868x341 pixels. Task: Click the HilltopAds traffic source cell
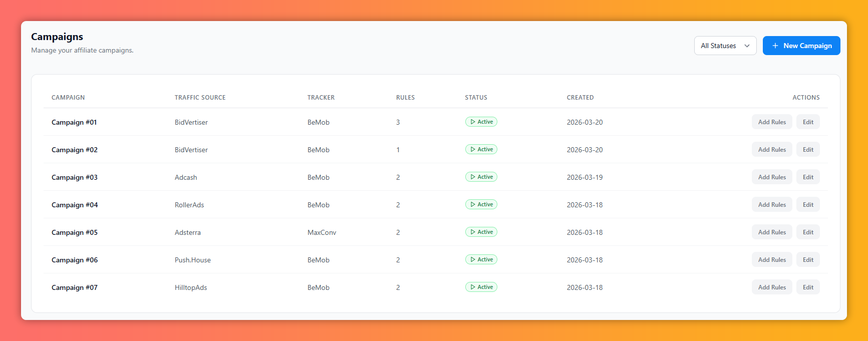click(191, 287)
